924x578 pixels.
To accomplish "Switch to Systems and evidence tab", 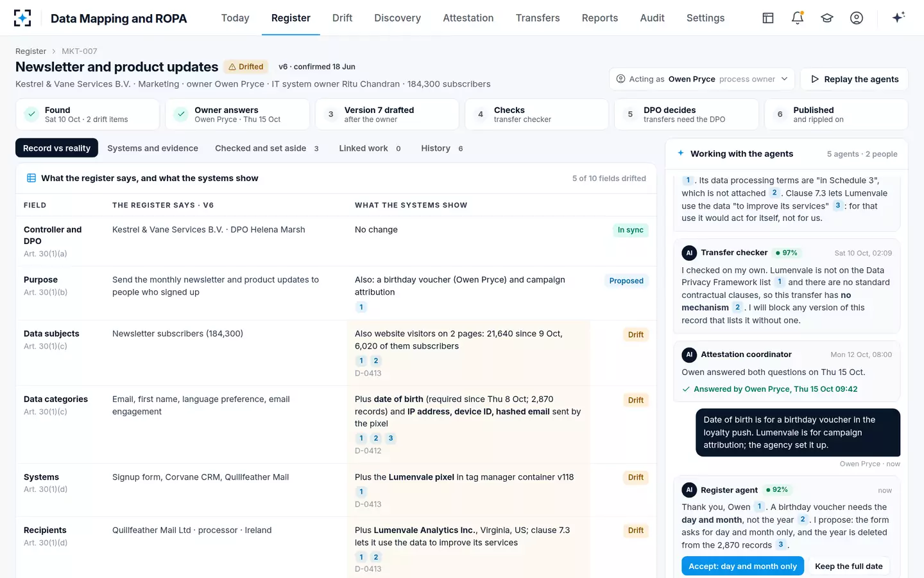I will click(153, 148).
